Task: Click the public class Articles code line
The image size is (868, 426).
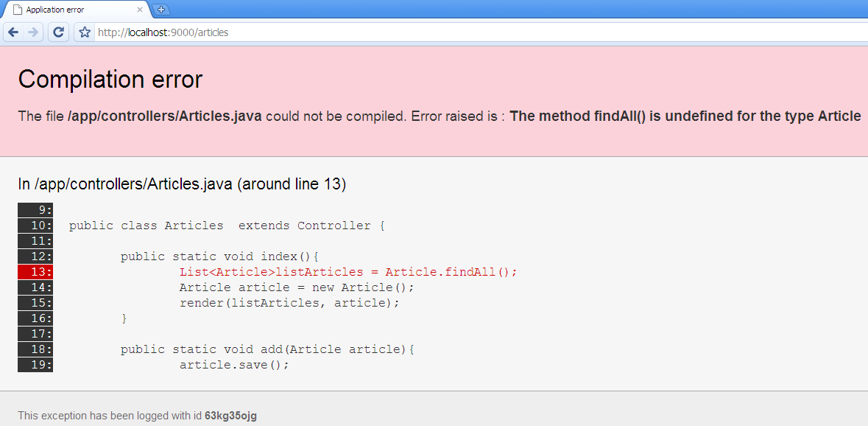Action: point(227,226)
